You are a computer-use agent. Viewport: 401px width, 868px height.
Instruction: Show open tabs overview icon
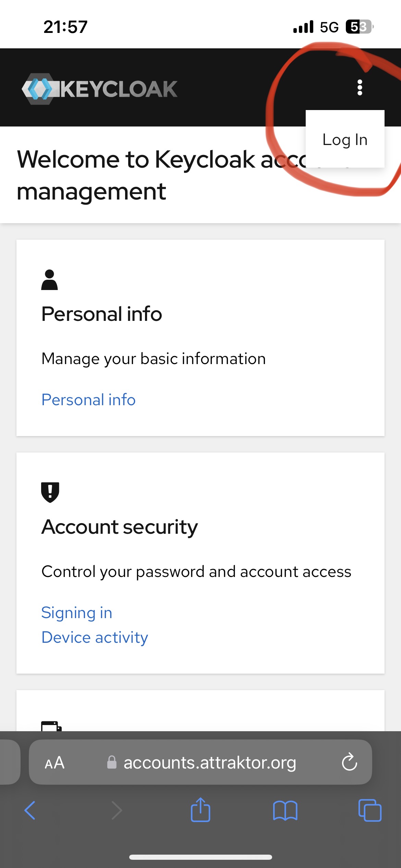click(369, 810)
